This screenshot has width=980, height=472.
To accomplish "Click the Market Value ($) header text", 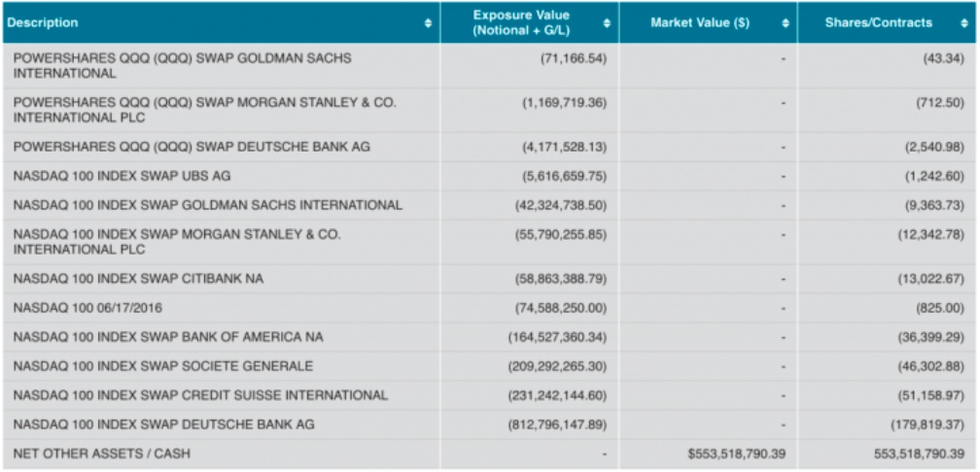I will pos(700,22).
